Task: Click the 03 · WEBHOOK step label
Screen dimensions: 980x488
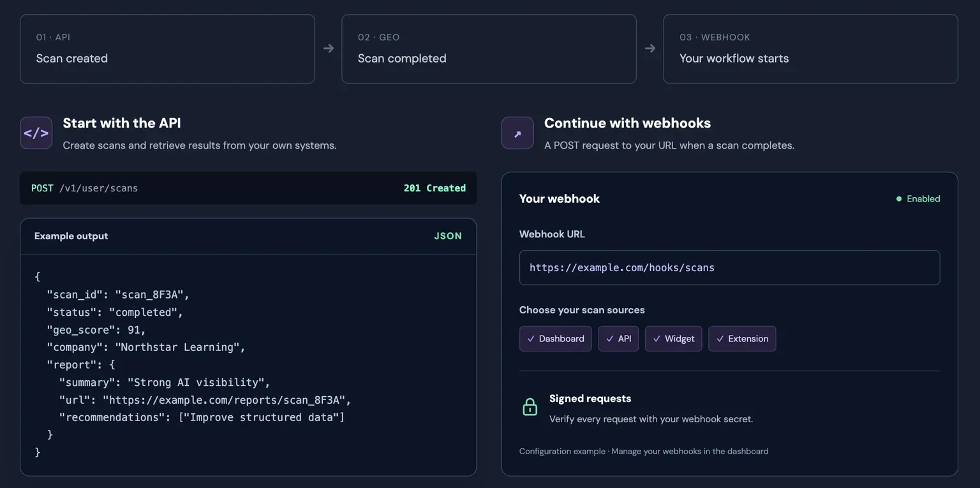Action: point(715,38)
